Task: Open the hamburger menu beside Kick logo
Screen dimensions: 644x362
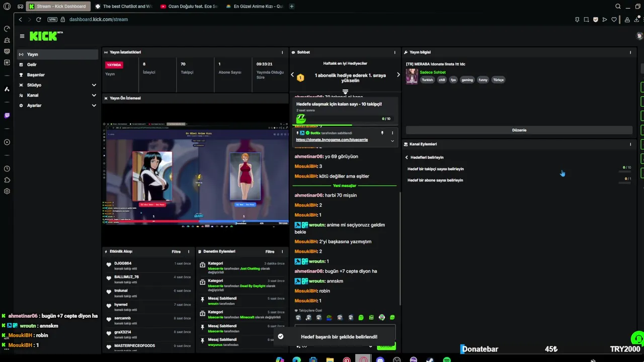Action: click(22, 36)
